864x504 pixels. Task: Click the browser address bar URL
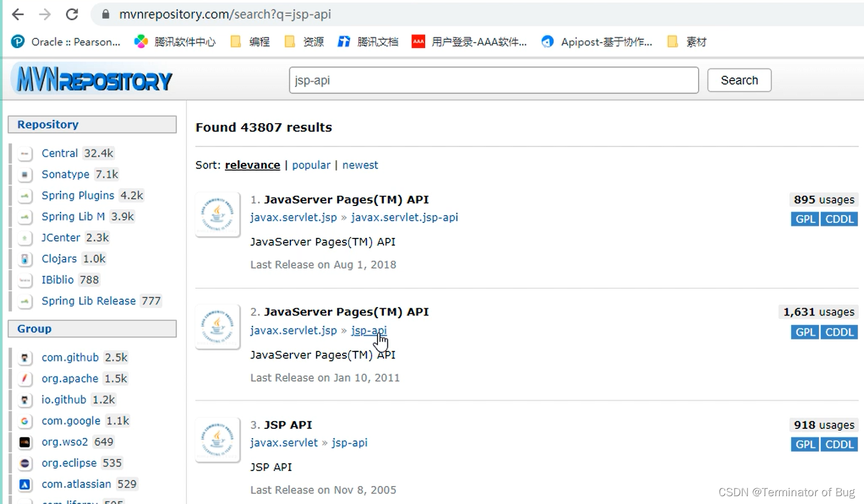(225, 14)
